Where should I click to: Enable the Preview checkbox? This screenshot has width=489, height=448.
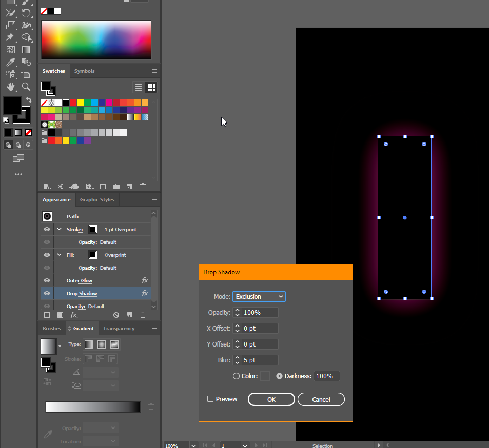point(210,399)
